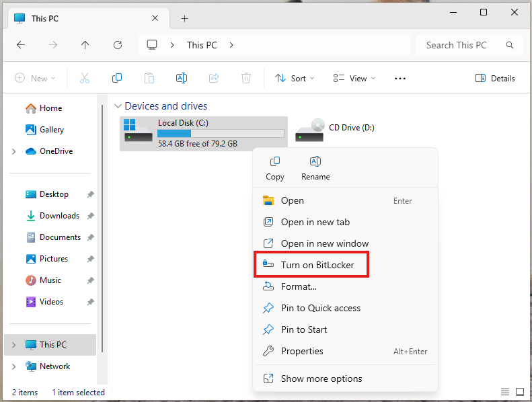Screen dimensions: 532x402
Task: Click the Rename icon in context menu
Action: tap(315, 162)
